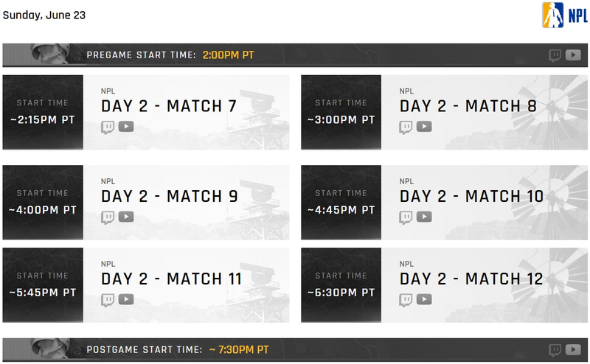Open YouTube stream for Day 2 Match 9

coord(126,217)
